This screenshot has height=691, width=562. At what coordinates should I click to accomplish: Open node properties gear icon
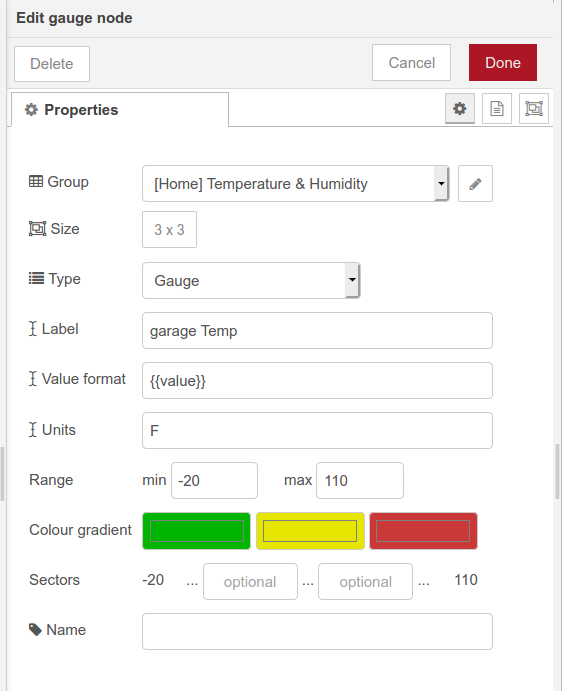point(460,108)
